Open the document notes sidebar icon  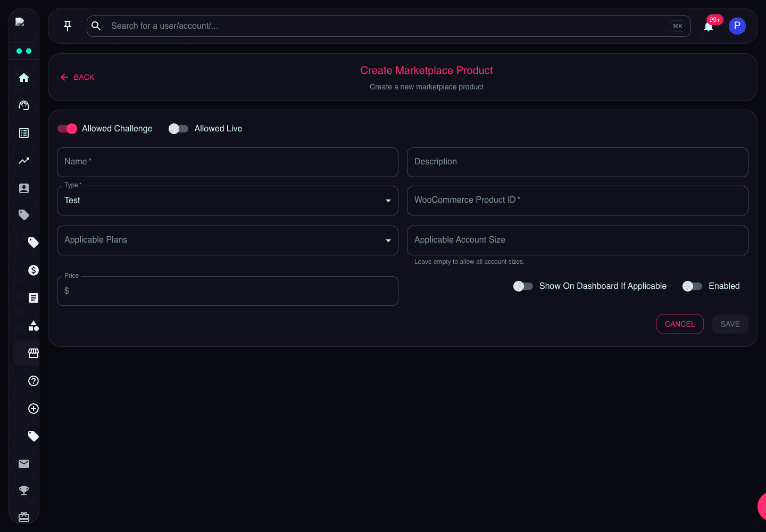(x=34, y=298)
